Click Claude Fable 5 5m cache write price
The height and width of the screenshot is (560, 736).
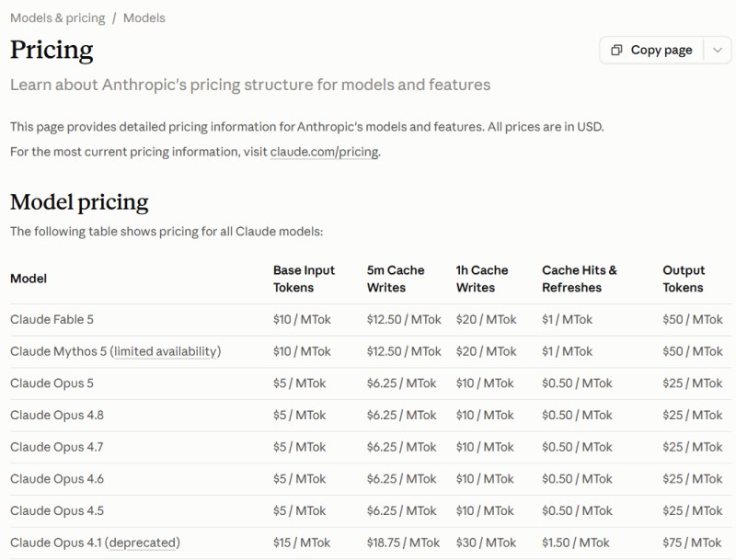(x=404, y=319)
